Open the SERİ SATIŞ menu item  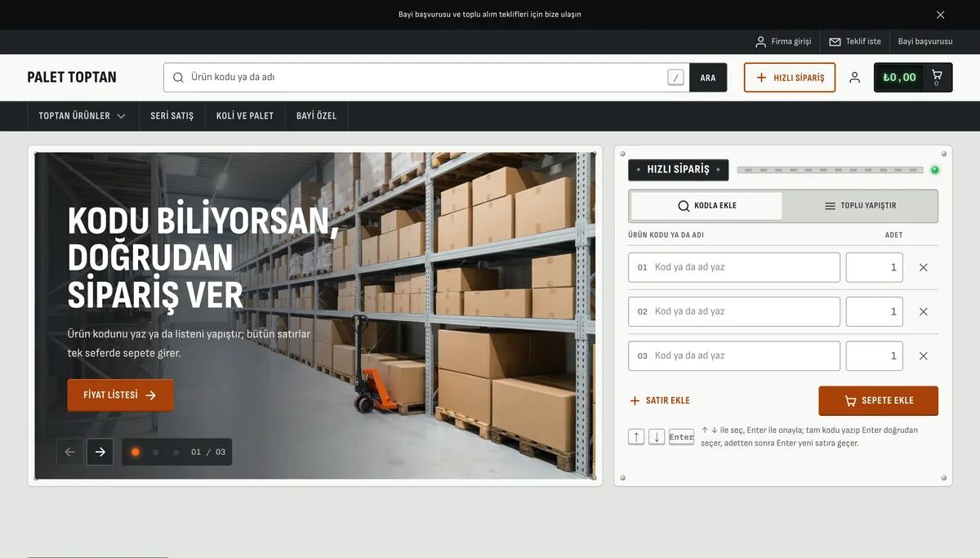coord(172,116)
